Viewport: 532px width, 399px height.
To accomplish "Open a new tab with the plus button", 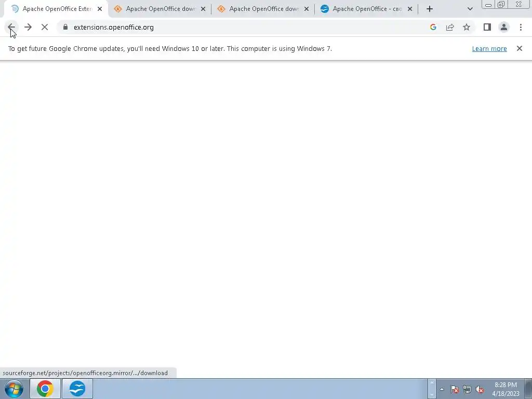I will [x=430, y=9].
